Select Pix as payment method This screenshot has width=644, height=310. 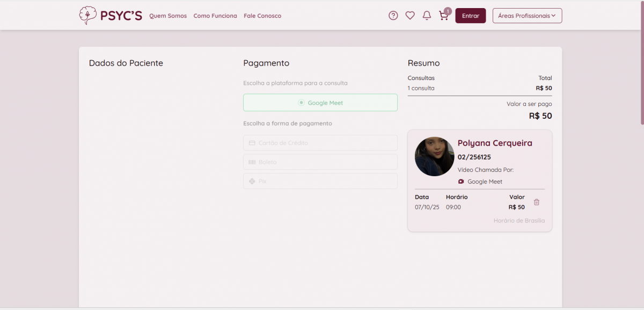pos(320,181)
